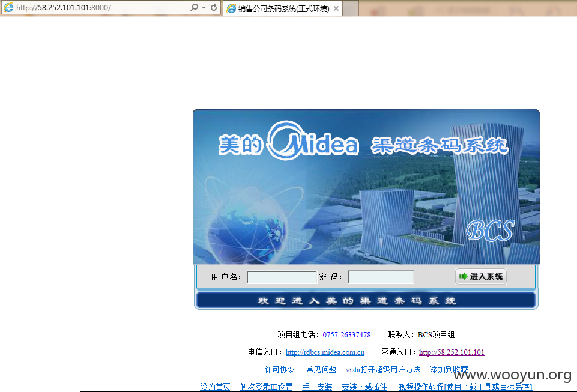Click the IE page icon in address bar
This screenshot has height=392, width=577.
pyautogui.click(x=8, y=7)
